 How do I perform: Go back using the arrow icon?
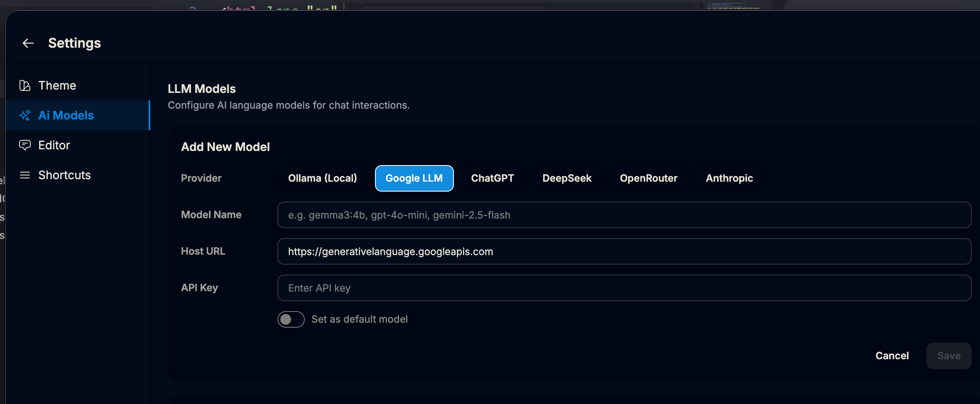[28, 43]
